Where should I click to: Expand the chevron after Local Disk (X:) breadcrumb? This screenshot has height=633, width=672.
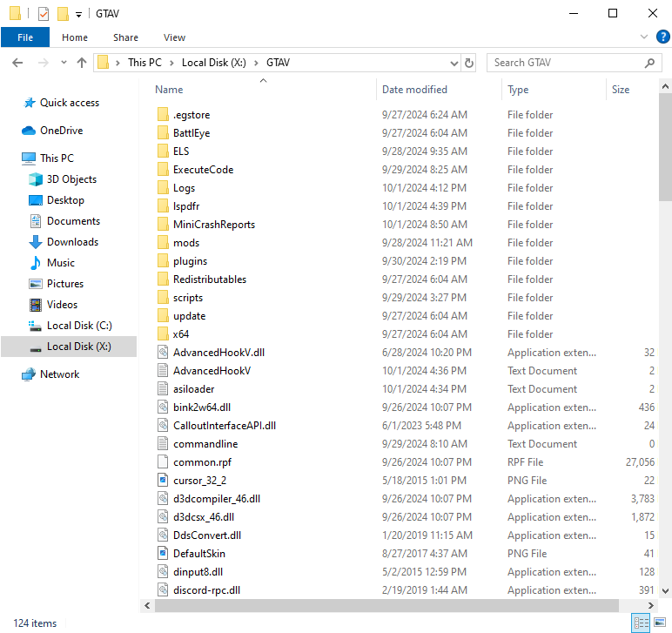[256, 63]
